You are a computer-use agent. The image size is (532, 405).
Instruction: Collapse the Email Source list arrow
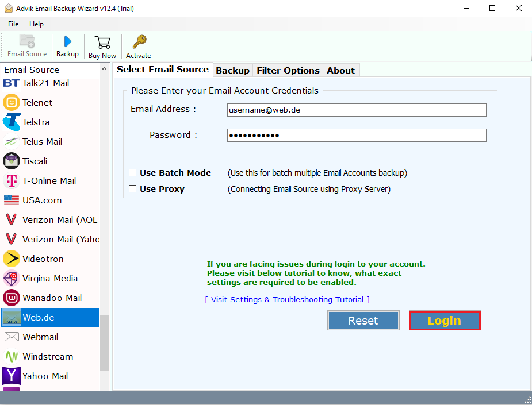click(104, 69)
